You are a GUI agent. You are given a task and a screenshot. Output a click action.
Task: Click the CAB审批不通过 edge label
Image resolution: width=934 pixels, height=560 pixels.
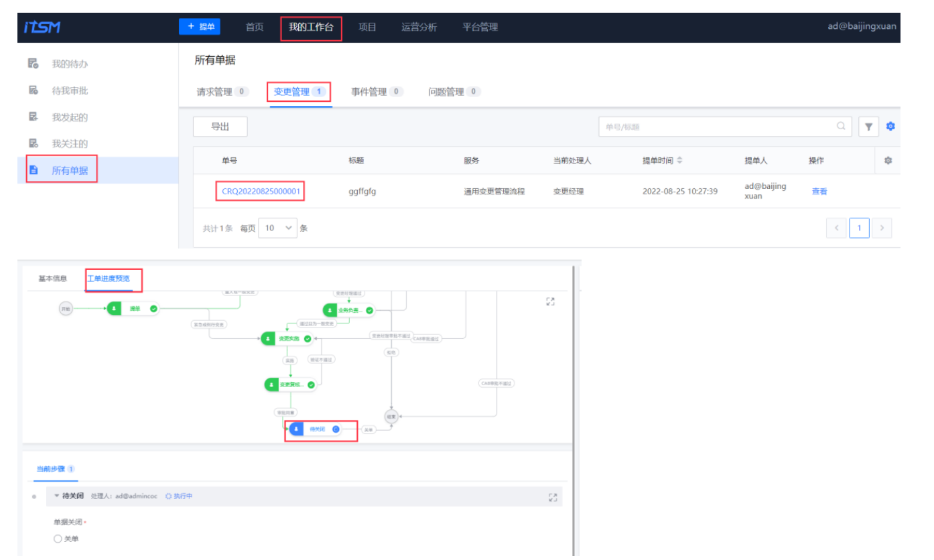[x=496, y=383]
